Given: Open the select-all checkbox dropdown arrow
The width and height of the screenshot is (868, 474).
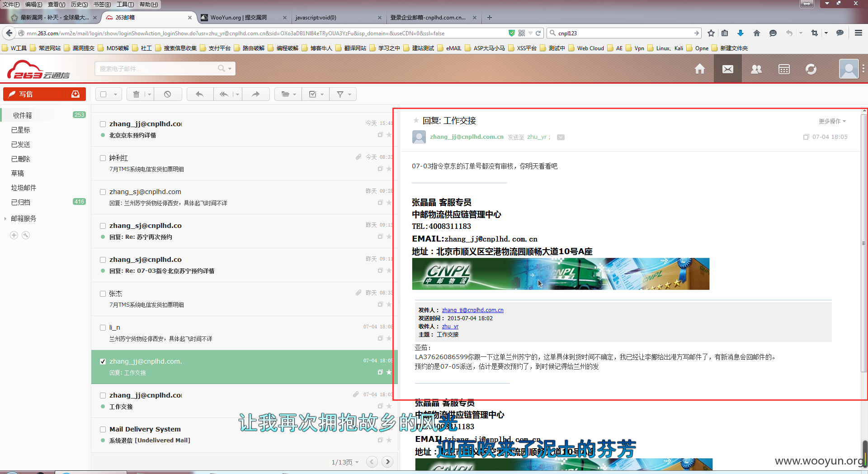Looking at the screenshot, I should (115, 95).
